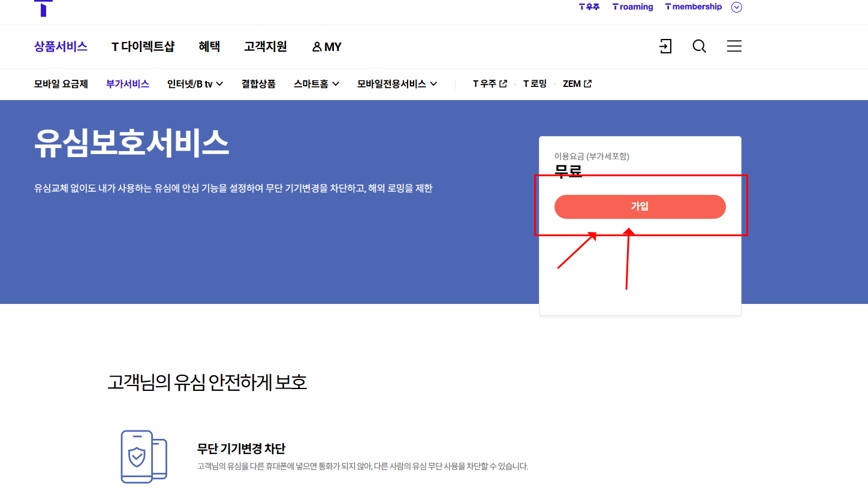The image size is (868, 491).
Task: Open the MY menu with person icon
Action: pyautogui.click(x=327, y=47)
